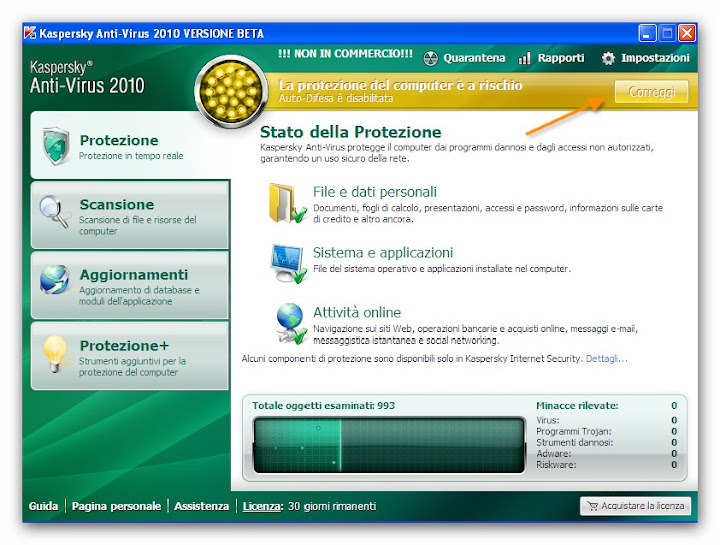Viewport: 720px width, 545px height.
Task: Click the shopping cart icon on license button
Action: coord(593,506)
